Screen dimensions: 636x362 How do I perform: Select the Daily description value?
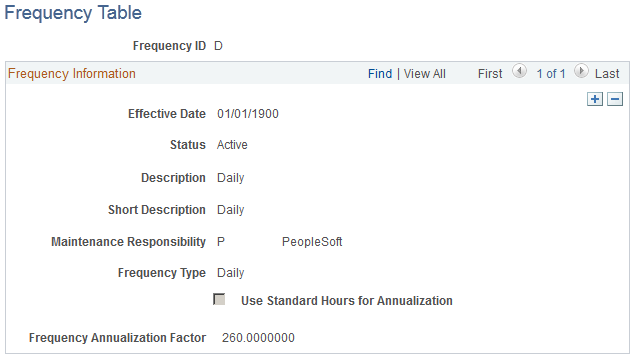pos(230,178)
